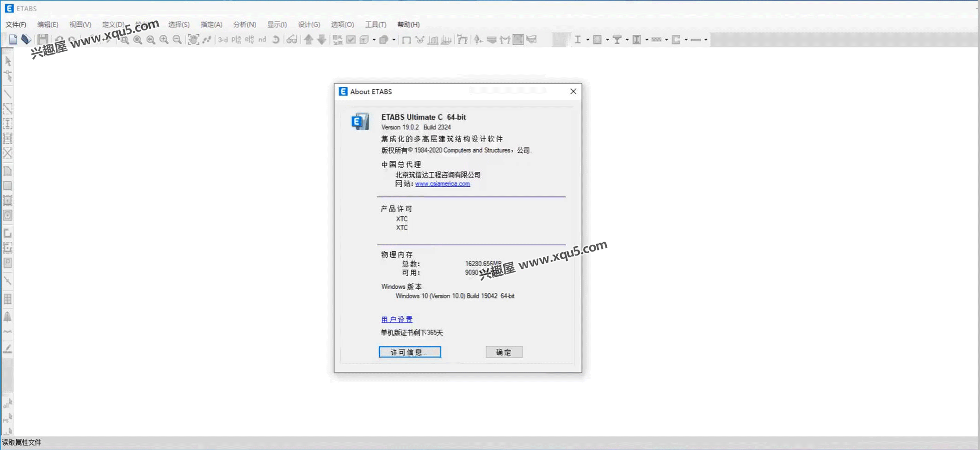Click the zoom in one step icon
Screen dimensions: 980x450
click(164, 40)
